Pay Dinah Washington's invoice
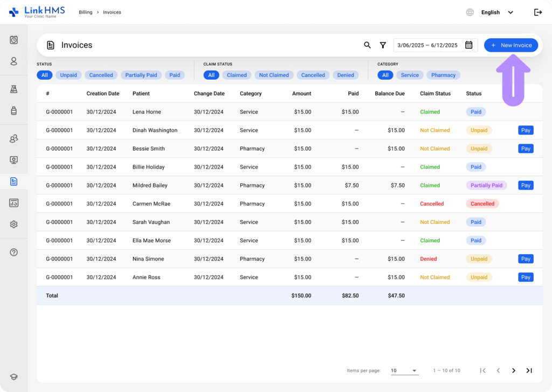This screenshot has width=552, height=392. point(526,130)
